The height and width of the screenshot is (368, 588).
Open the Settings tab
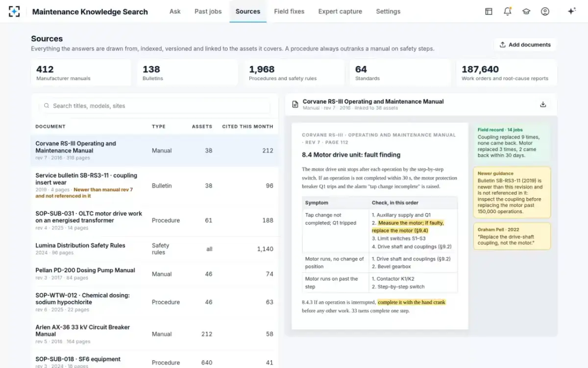point(388,11)
